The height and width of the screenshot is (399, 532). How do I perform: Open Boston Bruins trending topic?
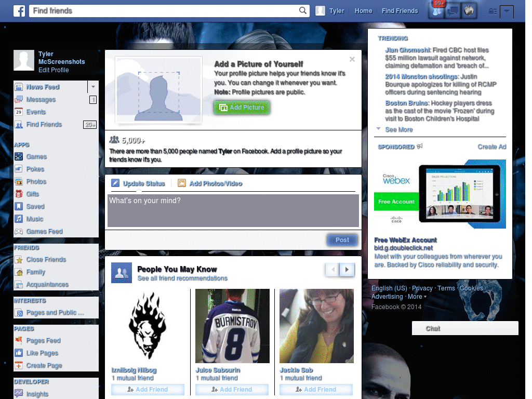[407, 103]
